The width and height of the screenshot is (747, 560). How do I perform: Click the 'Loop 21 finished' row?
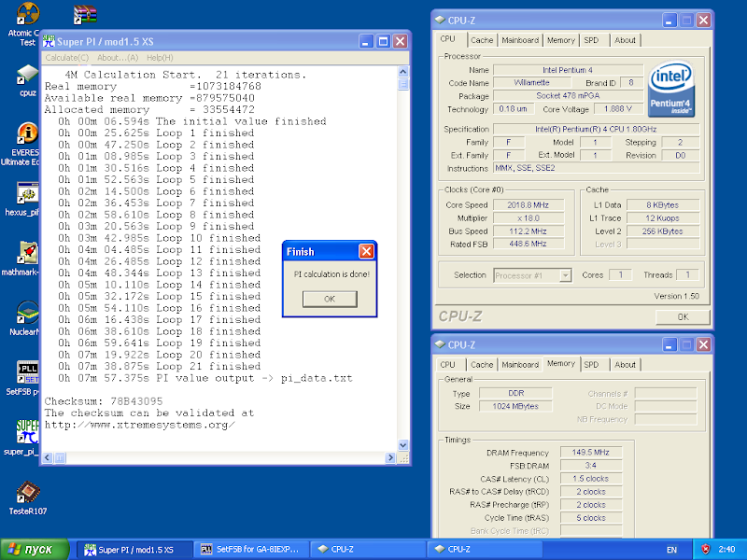click(160, 366)
